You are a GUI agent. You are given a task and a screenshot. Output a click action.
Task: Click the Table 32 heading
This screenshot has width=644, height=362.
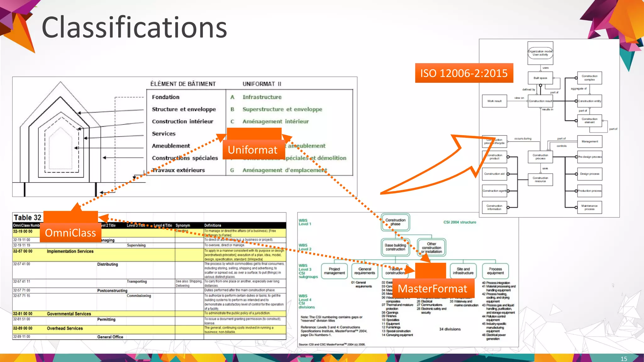(27, 217)
